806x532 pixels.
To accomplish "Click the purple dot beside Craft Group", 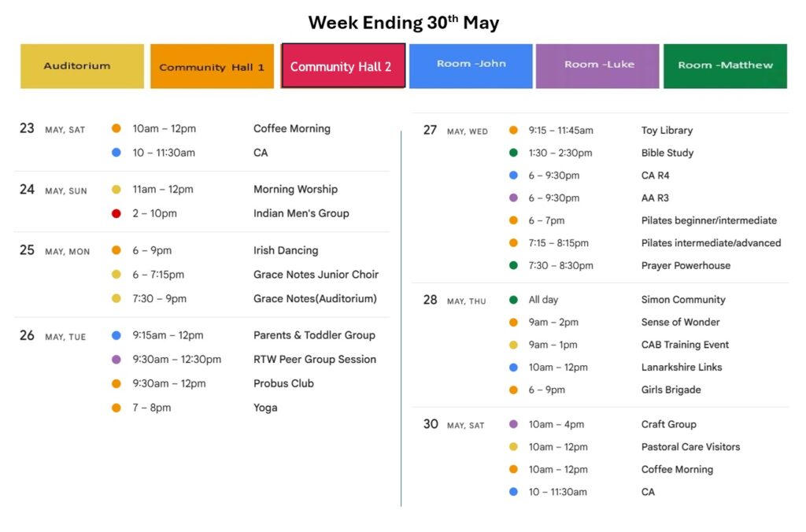I will pos(513,424).
